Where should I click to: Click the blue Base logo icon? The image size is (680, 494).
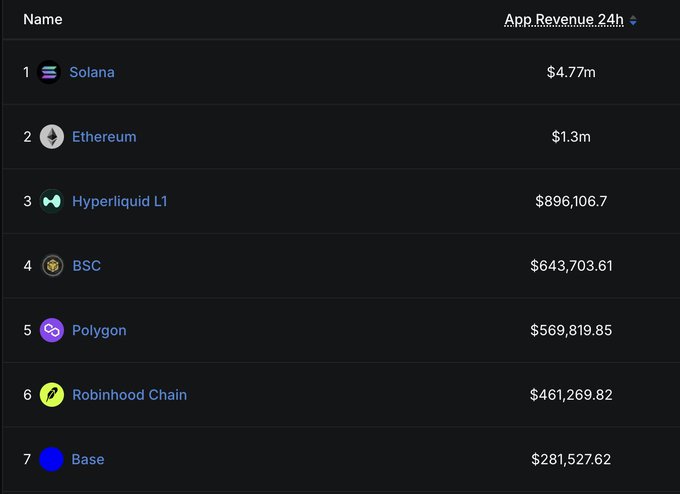(x=52, y=459)
